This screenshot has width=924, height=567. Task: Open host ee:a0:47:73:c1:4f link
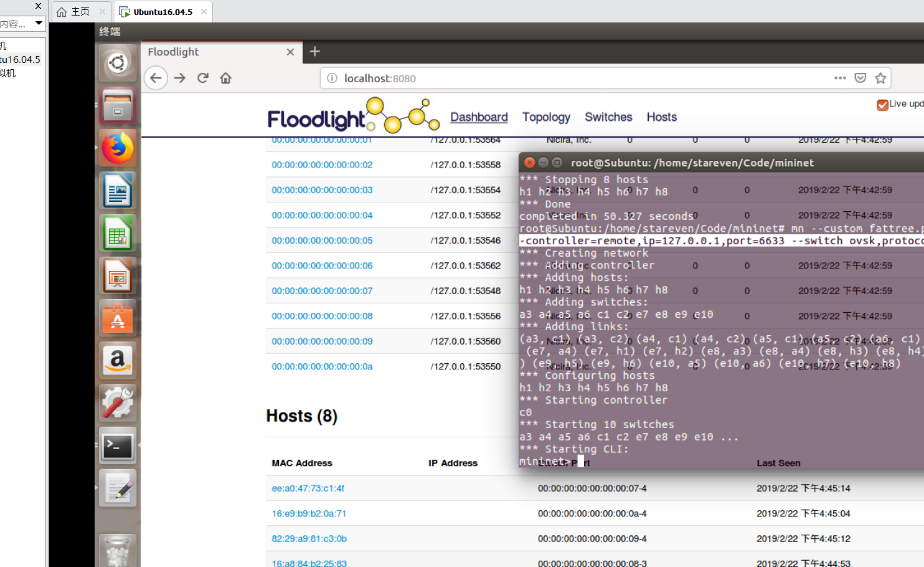(x=308, y=488)
